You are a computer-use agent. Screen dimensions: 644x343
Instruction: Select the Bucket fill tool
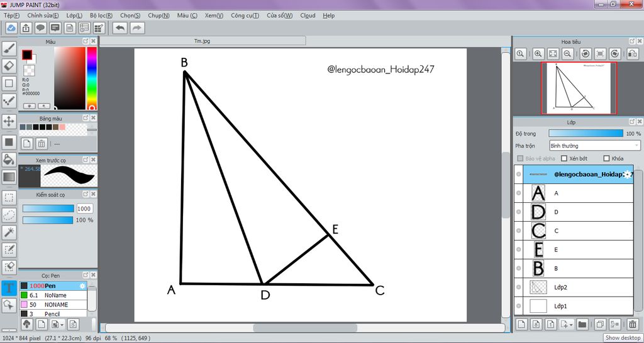click(x=9, y=160)
